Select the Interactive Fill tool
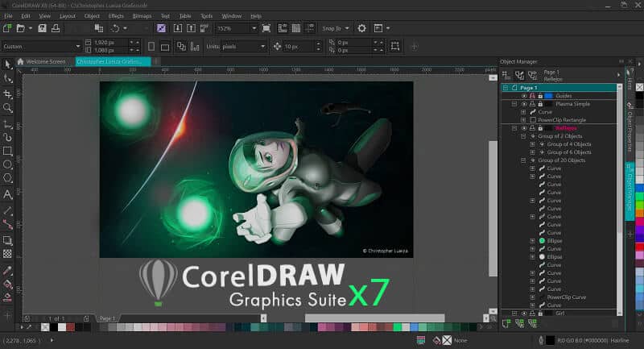Image resolution: width=644 pixels, height=349 pixels. (7, 284)
